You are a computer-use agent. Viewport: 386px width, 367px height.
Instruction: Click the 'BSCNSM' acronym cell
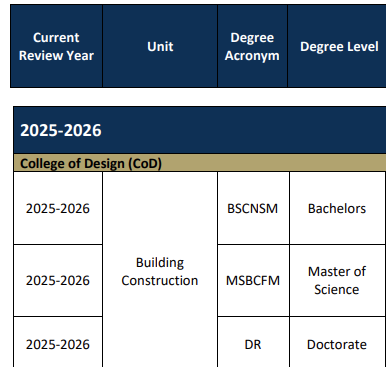click(x=253, y=208)
